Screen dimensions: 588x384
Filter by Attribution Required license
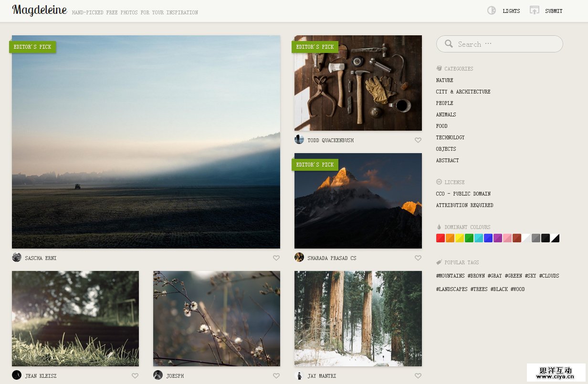coord(464,205)
